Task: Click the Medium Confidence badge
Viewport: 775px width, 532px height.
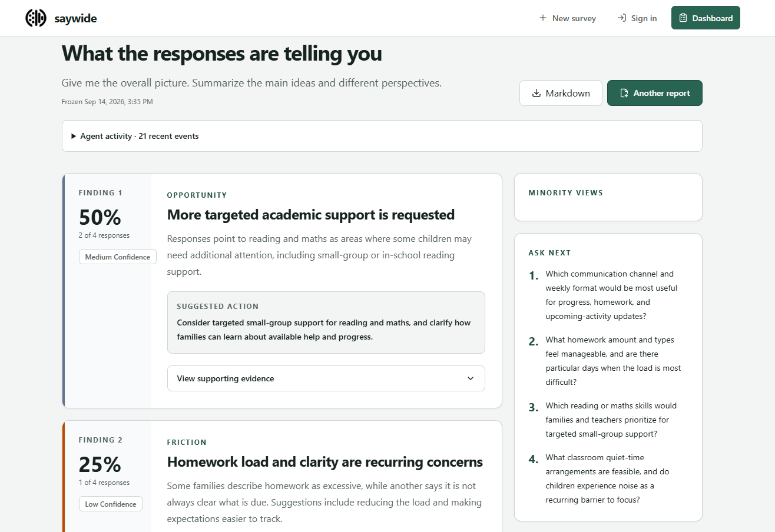Action: click(x=118, y=257)
